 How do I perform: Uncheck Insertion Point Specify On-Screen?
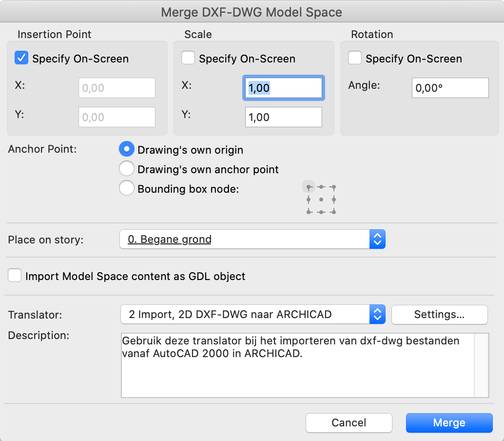(21, 58)
